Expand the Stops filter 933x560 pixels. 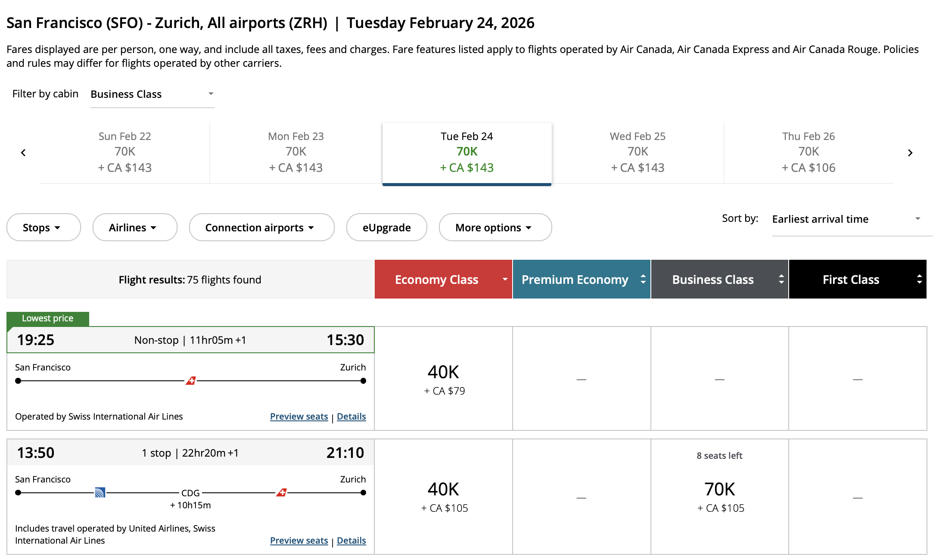(44, 227)
